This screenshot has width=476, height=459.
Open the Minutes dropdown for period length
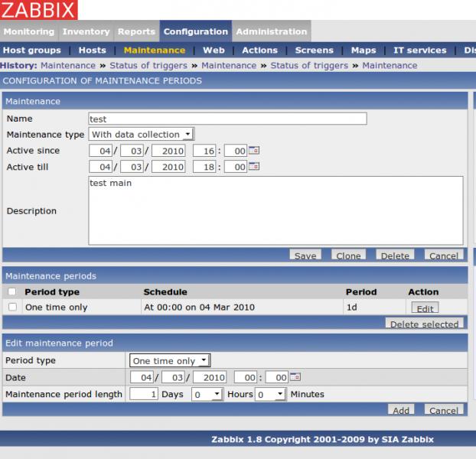pyautogui.click(x=270, y=394)
